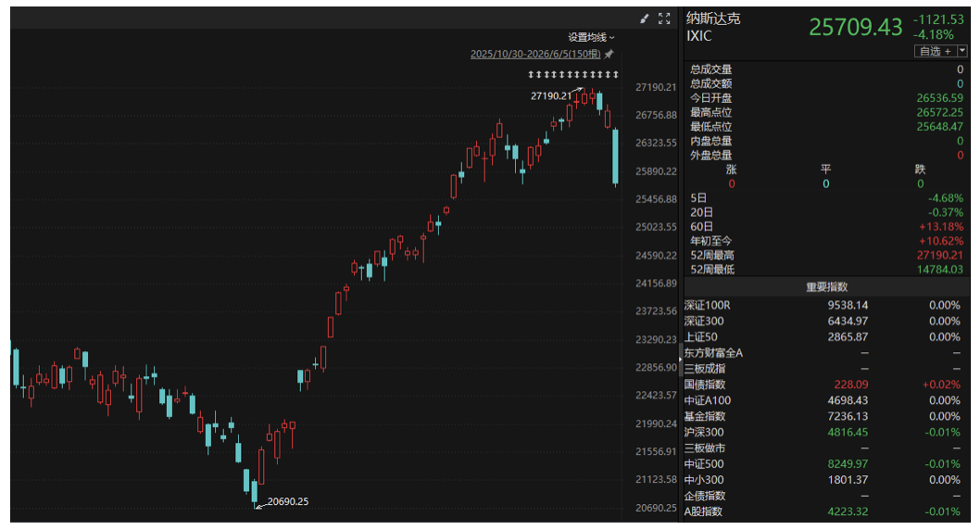
Task: Expand dropdown arrow beside 自选 + button
Action: (962, 51)
